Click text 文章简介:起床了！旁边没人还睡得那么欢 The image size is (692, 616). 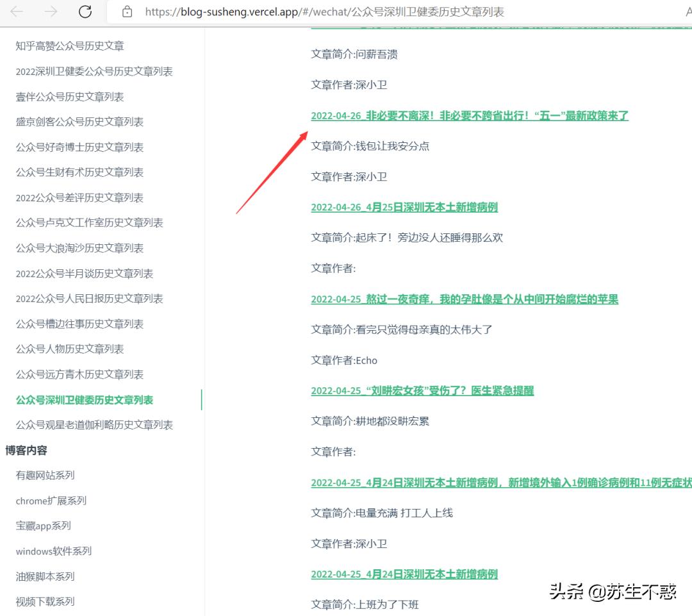(x=407, y=238)
